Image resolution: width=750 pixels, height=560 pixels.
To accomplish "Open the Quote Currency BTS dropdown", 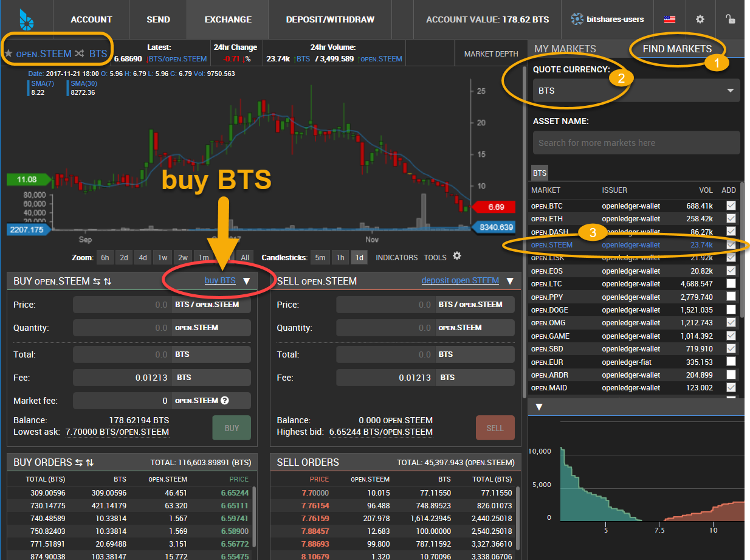I will coord(636,91).
